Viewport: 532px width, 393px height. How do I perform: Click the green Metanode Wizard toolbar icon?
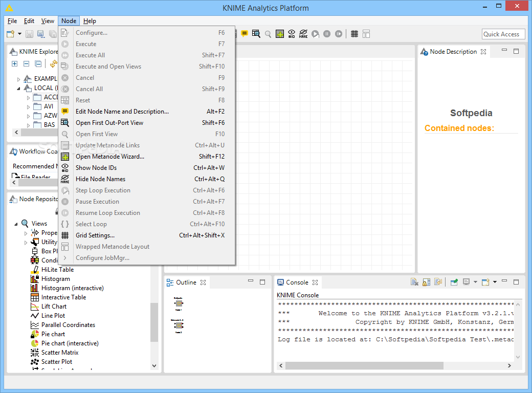(280, 34)
